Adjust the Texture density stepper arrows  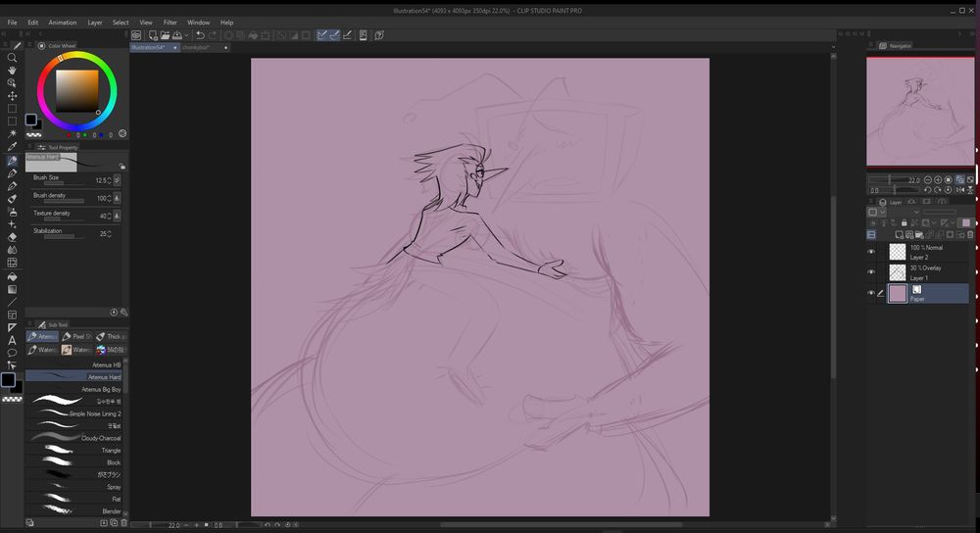click(110, 216)
